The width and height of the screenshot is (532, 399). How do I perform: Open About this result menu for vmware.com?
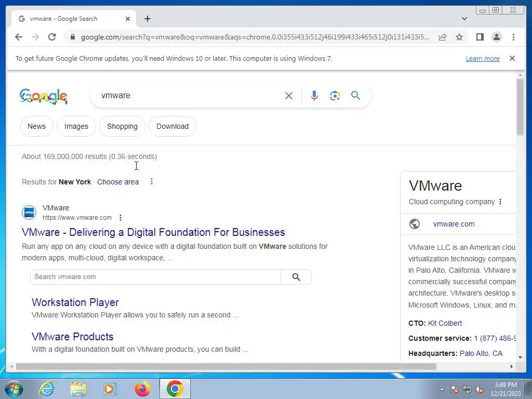(121, 218)
